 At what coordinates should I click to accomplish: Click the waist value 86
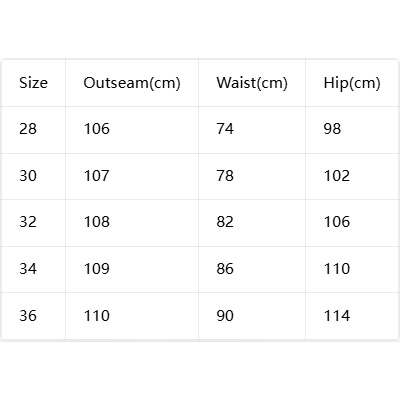pos(225,269)
